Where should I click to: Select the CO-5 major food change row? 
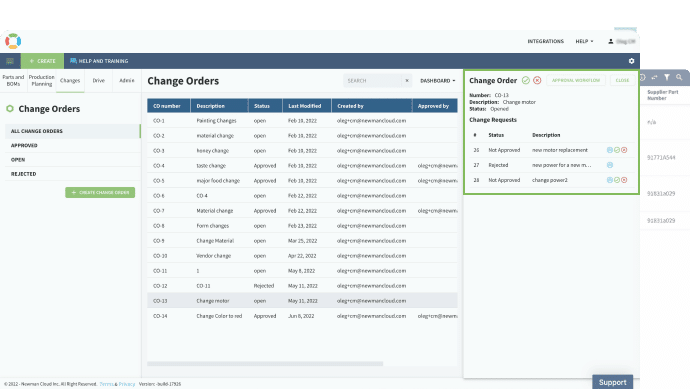tap(302, 180)
